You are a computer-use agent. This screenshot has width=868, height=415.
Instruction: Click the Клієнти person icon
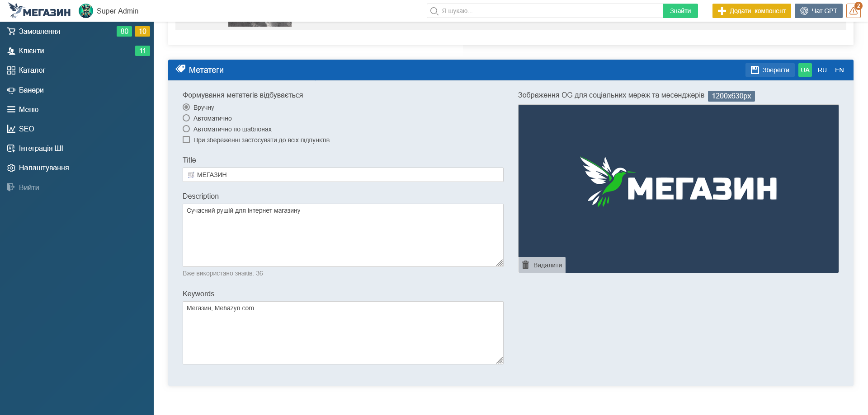point(11,51)
